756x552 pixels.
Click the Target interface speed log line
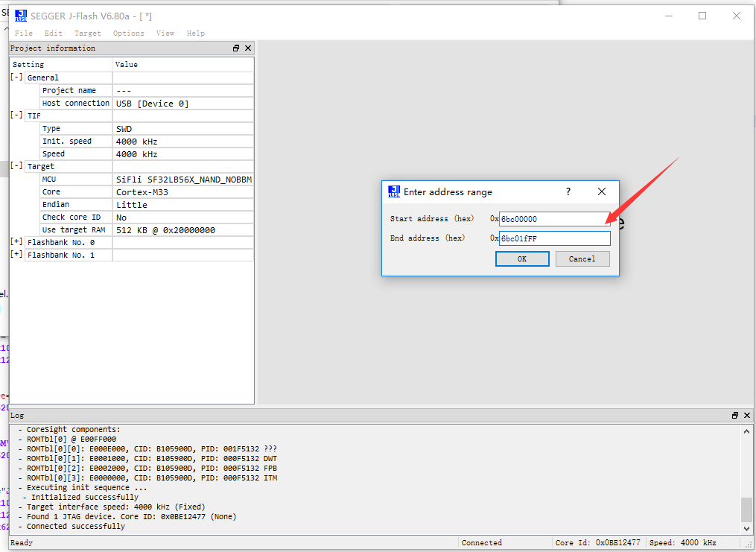pos(112,507)
